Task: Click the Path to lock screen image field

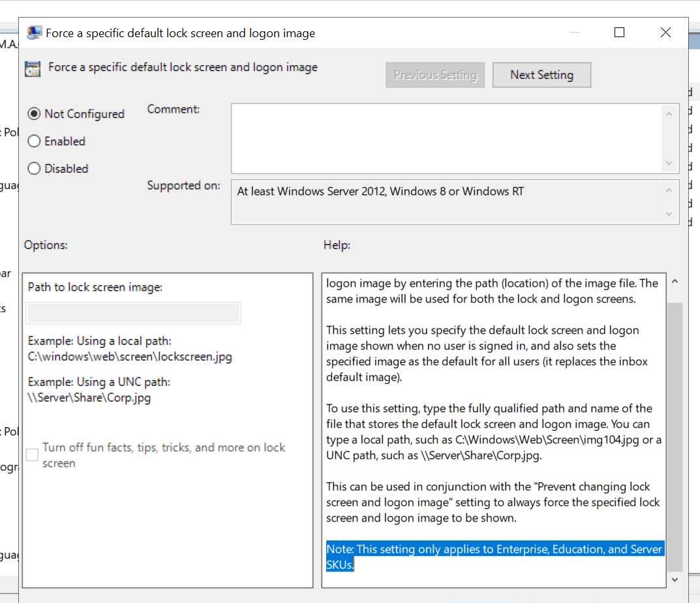Action: coord(134,313)
